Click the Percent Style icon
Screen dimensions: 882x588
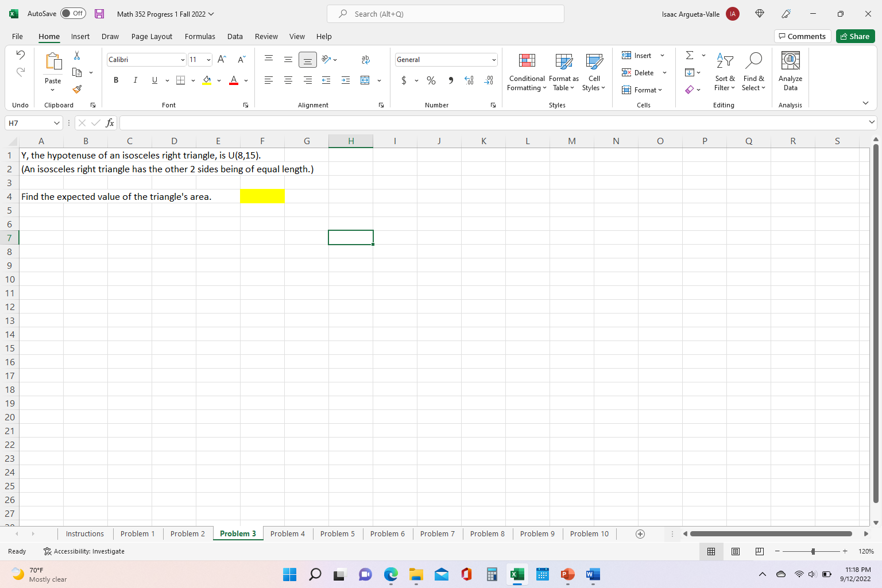coord(431,80)
